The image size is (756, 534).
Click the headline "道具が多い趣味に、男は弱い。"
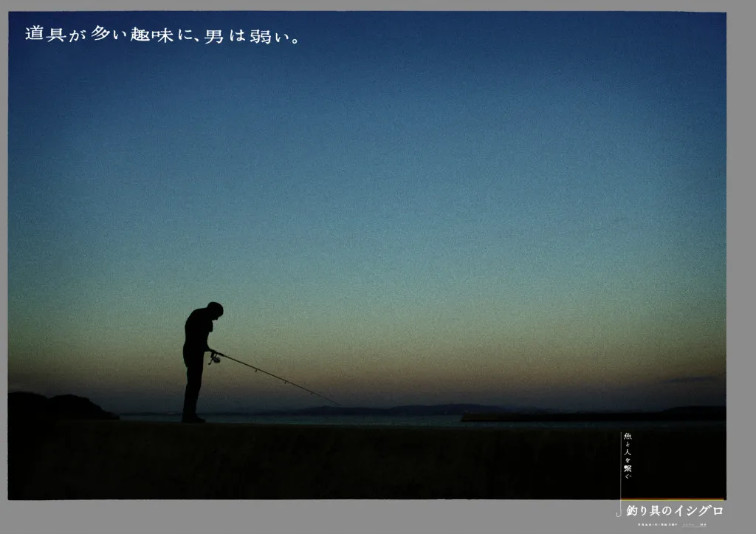point(162,35)
